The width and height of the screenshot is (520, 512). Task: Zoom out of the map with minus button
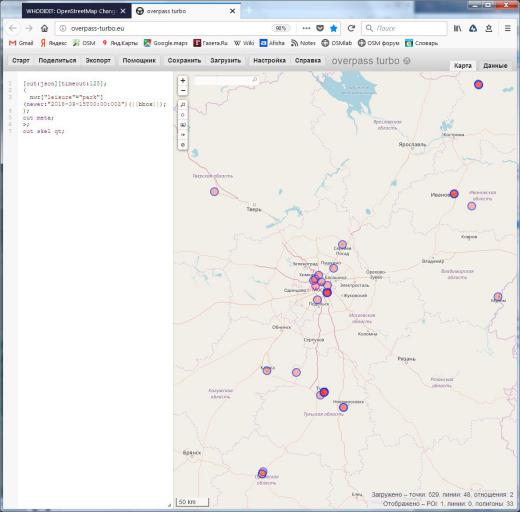[183, 90]
